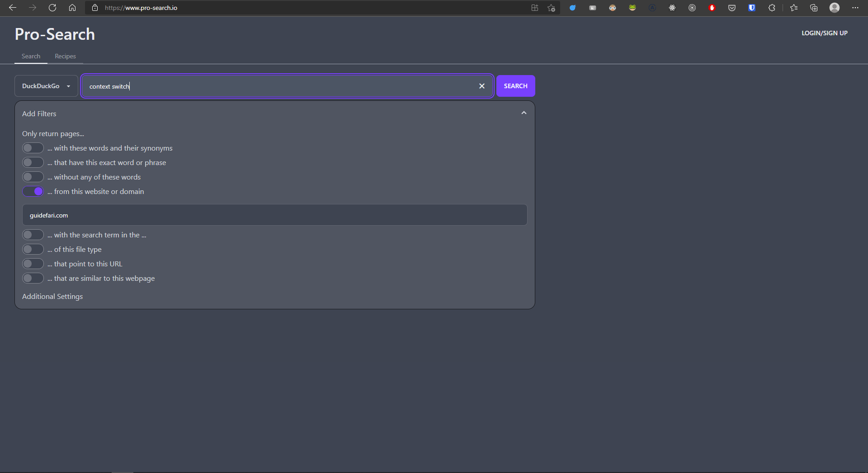Click the purple SEARCH button

515,86
